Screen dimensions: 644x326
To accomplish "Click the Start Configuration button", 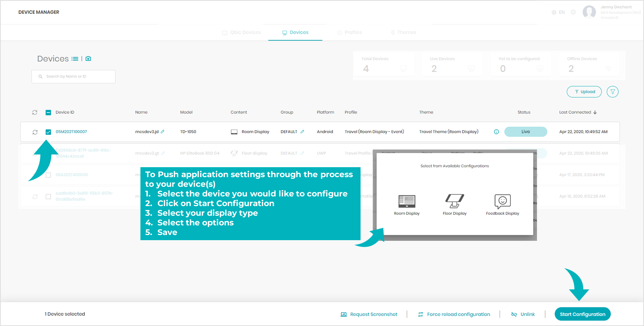I will 583,314.
